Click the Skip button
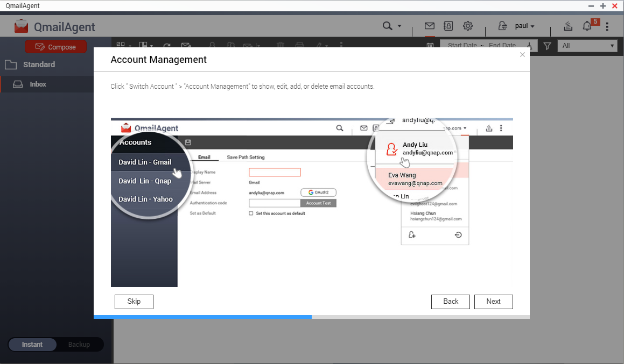 pos(134,302)
